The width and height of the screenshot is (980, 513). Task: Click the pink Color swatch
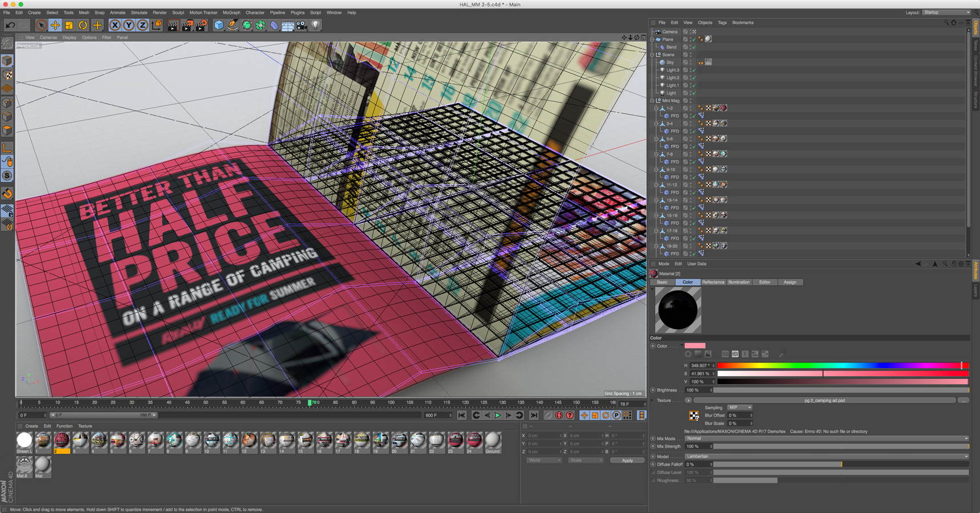[x=695, y=346]
